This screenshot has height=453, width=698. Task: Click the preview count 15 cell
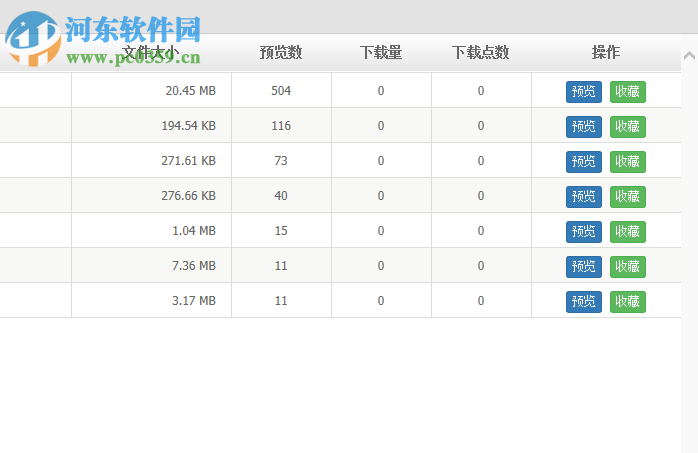[281, 231]
